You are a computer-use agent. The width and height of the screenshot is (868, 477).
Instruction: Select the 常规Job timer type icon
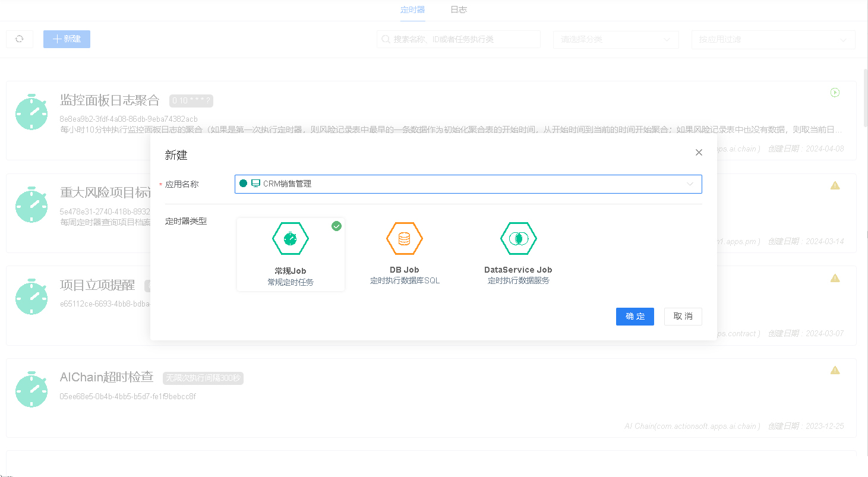coord(291,239)
